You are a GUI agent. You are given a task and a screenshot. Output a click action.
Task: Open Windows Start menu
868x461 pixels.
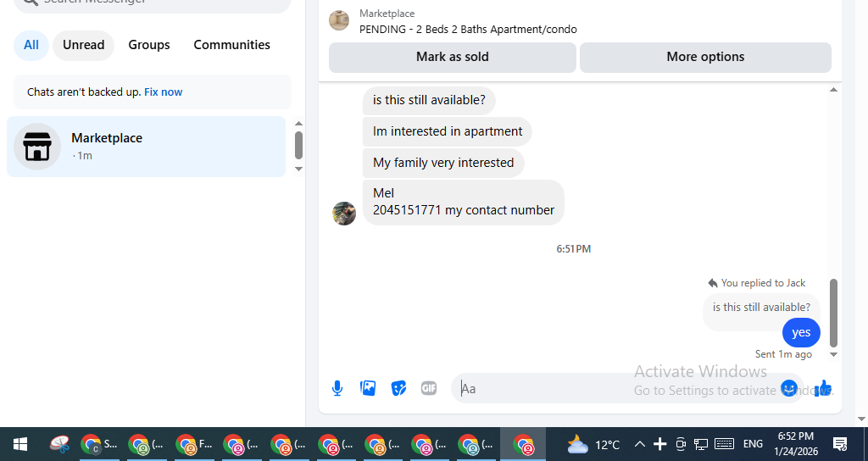pyautogui.click(x=20, y=444)
